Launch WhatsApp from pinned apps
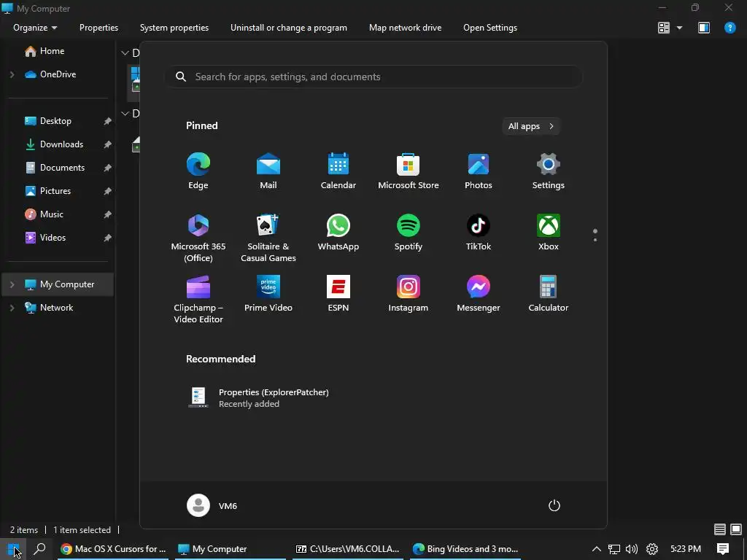This screenshot has height=560, width=747. (338, 233)
